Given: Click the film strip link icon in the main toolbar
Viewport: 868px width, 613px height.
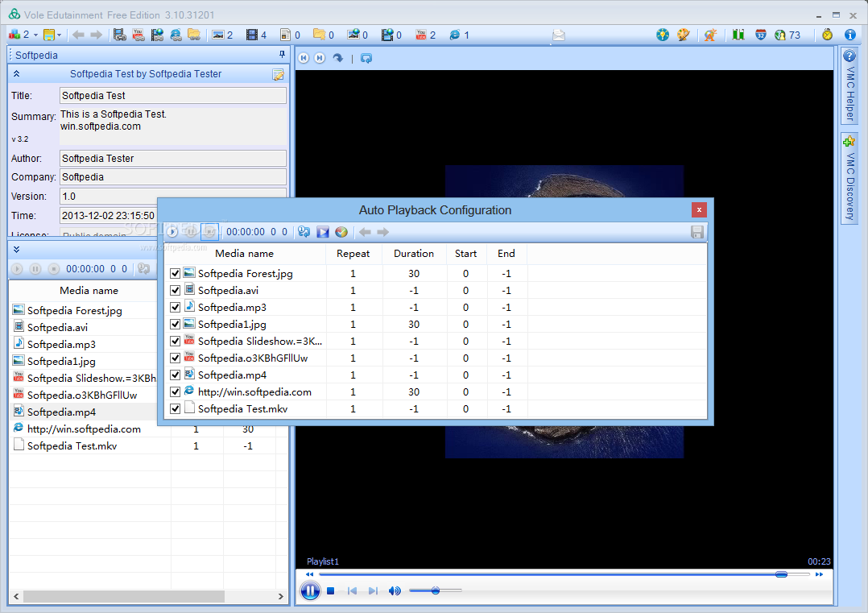Looking at the screenshot, I should (x=119, y=35).
